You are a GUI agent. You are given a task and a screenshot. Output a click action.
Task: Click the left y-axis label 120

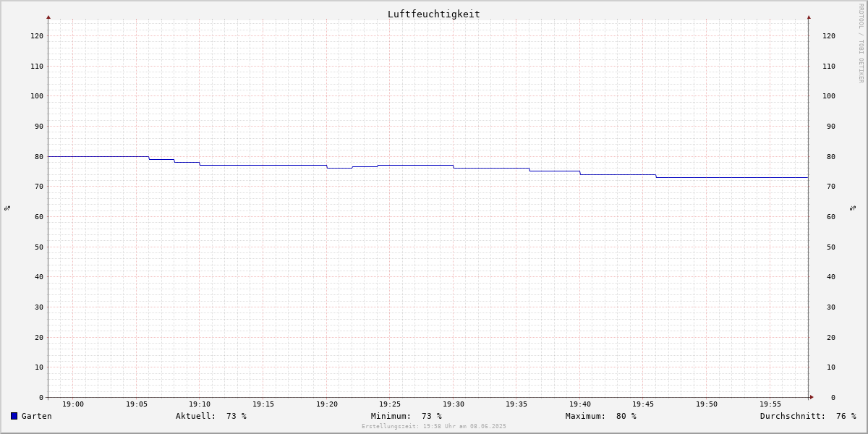tap(37, 35)
